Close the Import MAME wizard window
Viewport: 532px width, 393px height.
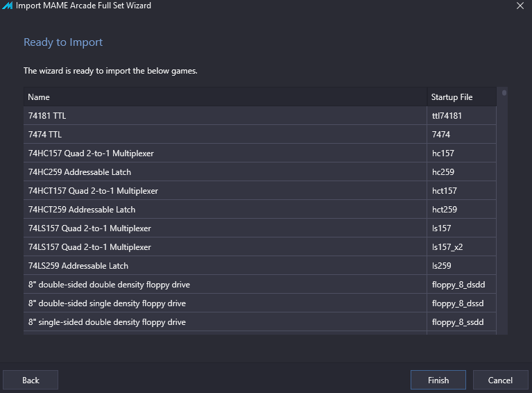coord(520,6)
